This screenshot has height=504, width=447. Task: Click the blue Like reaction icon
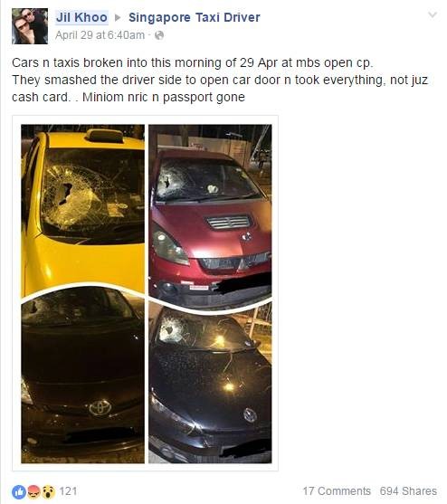(19, 492)
